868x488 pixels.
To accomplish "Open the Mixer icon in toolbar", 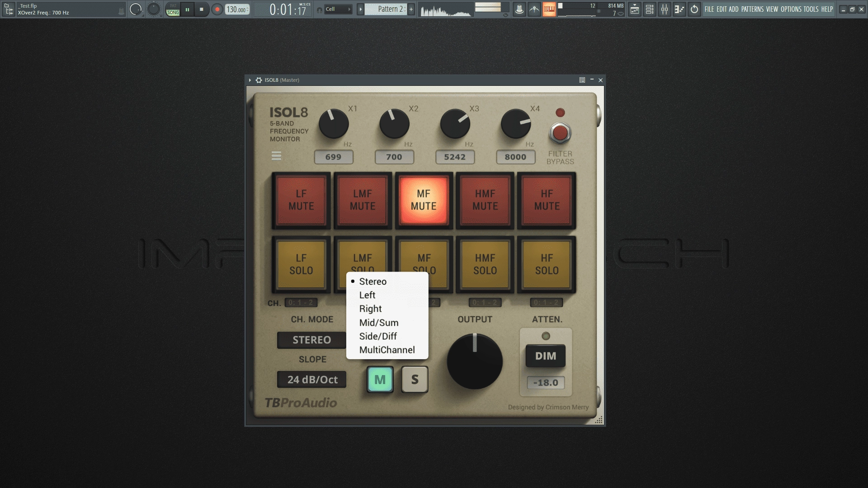I will tap(665, 9).
